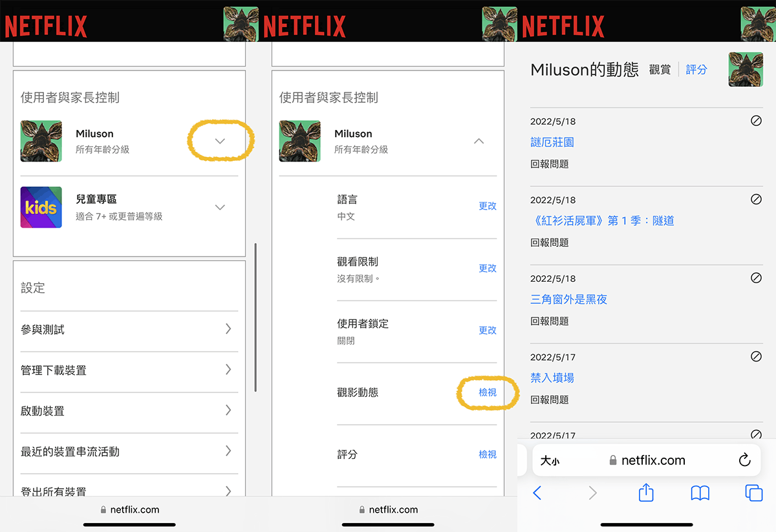
Task: Change the 語言 setting
Action: pos(488,206)
